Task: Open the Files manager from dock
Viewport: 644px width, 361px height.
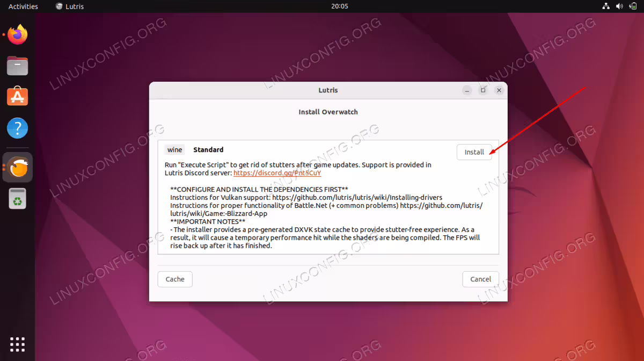Action: 18,66
